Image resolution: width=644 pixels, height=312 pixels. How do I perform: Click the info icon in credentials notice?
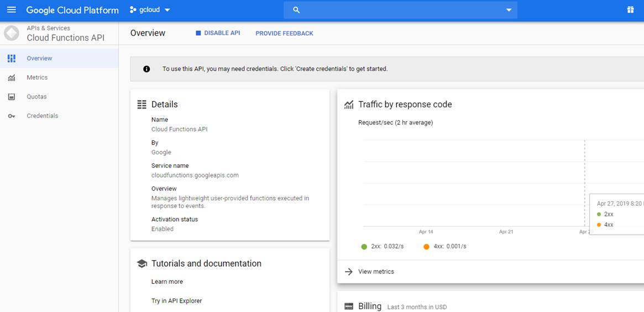[x=146, y=69]
